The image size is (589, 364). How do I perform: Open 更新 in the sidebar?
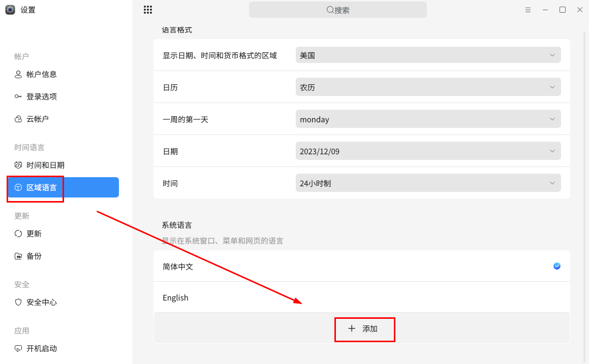click(34, 234)
